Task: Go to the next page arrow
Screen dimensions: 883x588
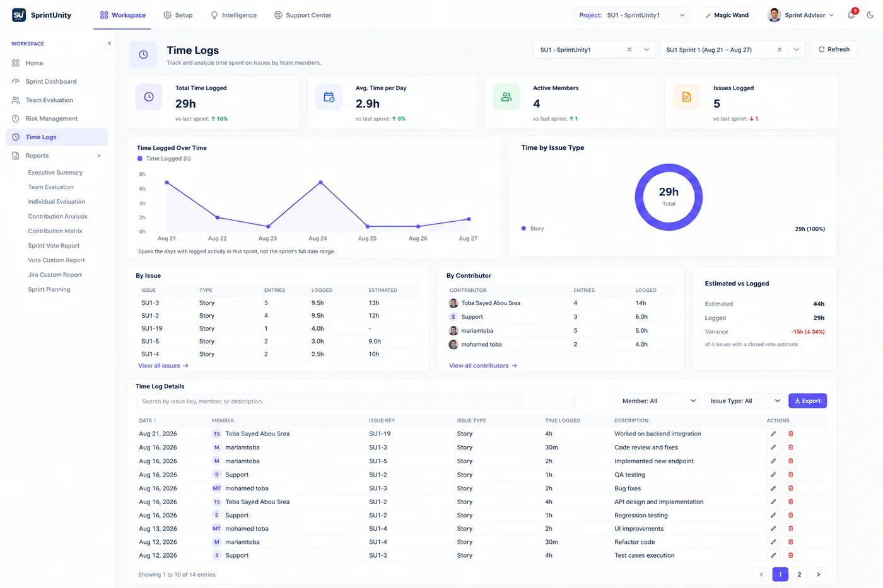Action: [x=819, y=575]
